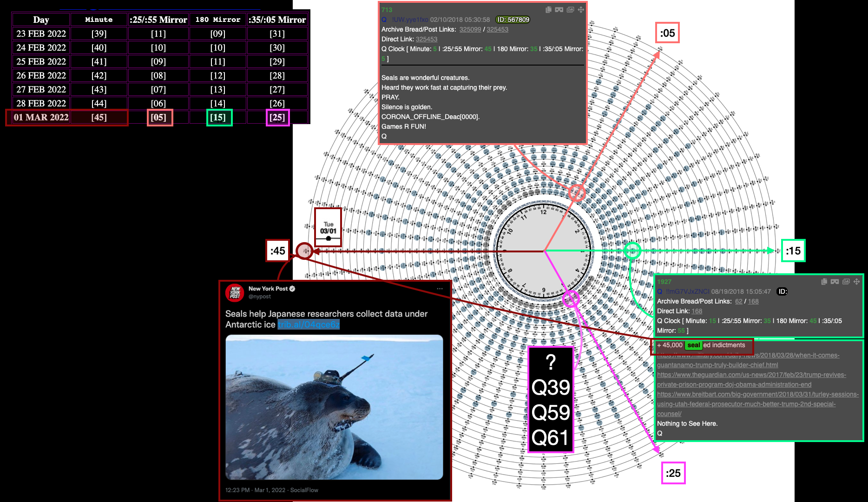This screenshot has width=868, height=502.
Task: Open the seal photo in the tweet
Action: pos(334,407)
